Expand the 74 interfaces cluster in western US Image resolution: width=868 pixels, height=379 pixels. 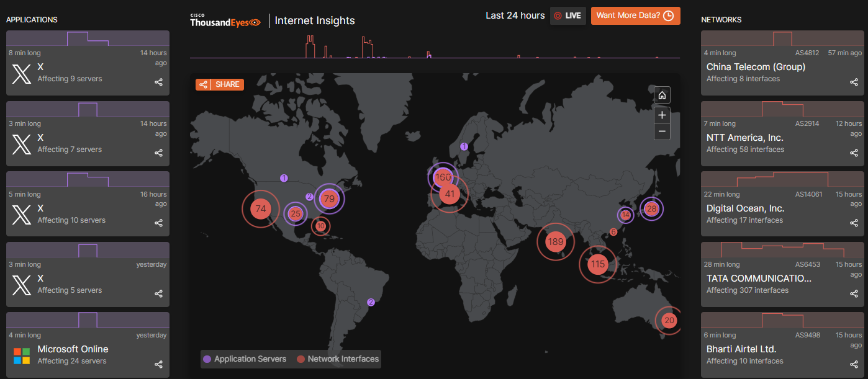point(261,209)
